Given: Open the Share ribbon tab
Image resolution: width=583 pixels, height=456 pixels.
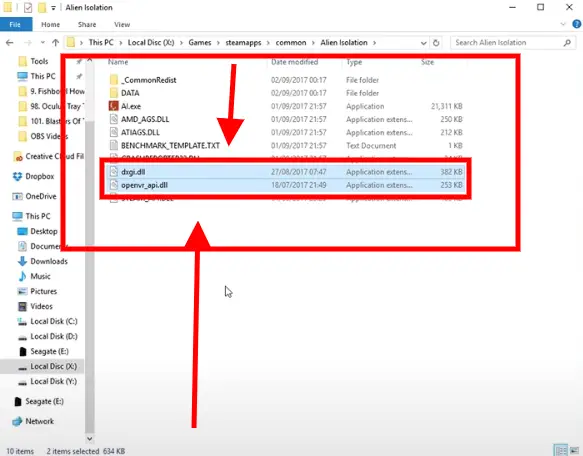Looking at the screenshot, I should click(x=87, y=25).
